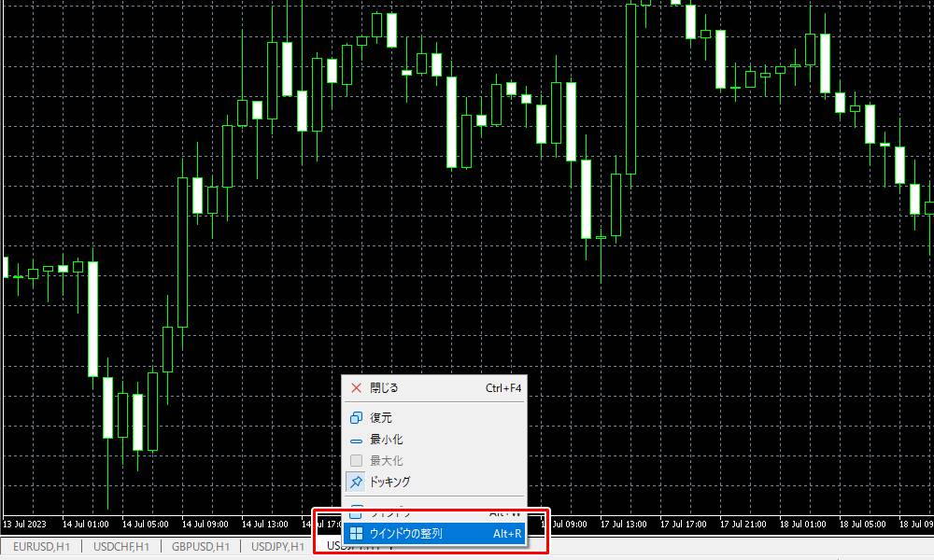934x560 pixels.
Task: Click the partially hidden window icon above ウインドウの整列
Action: [356, 512]
